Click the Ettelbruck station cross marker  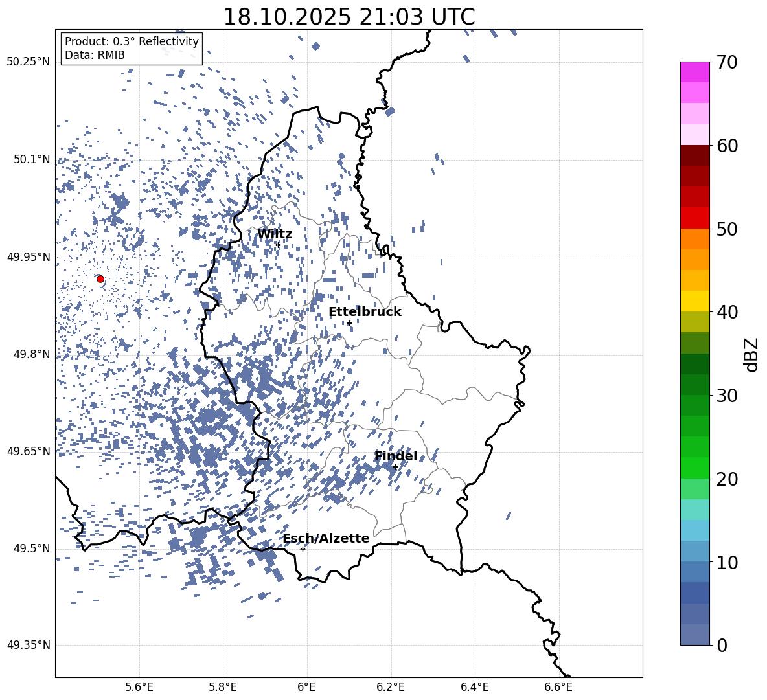(349, 322)
